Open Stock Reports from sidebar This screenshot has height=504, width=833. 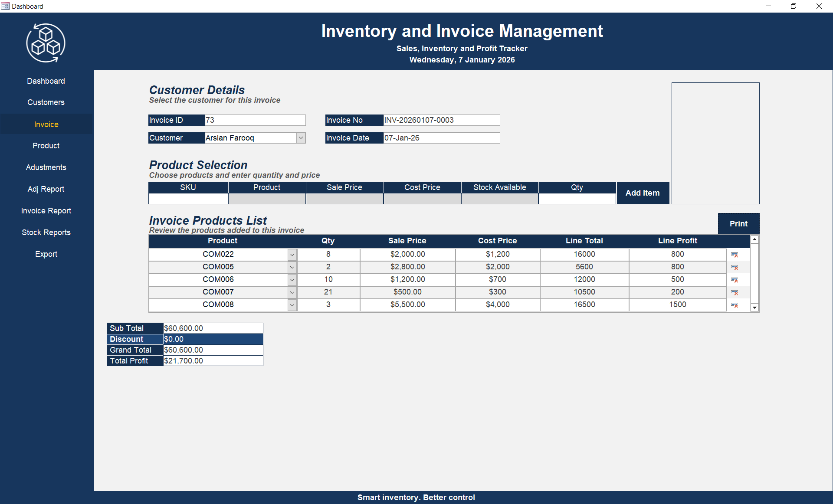coord(46,232)
